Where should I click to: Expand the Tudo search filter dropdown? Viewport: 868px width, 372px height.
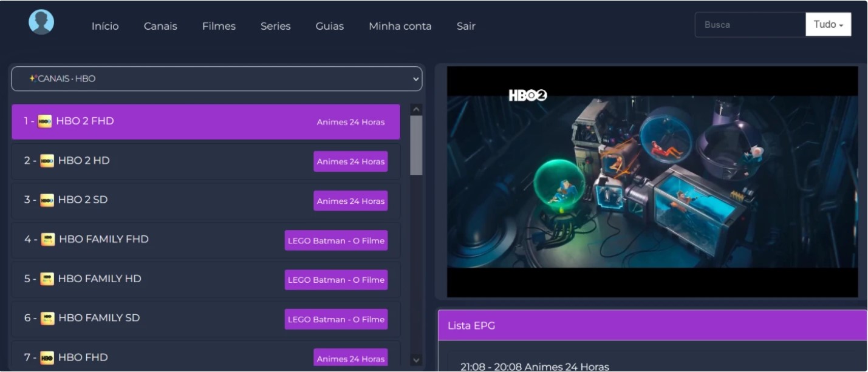point(828,25)
